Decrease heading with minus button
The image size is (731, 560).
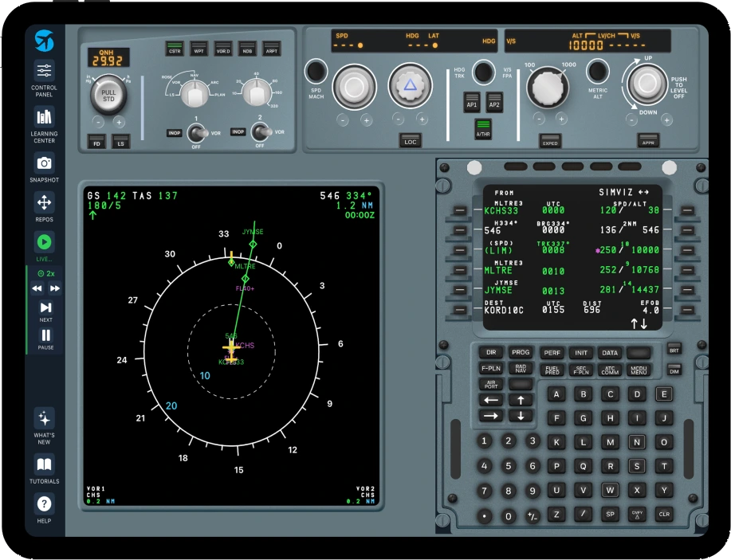point(398,119)
